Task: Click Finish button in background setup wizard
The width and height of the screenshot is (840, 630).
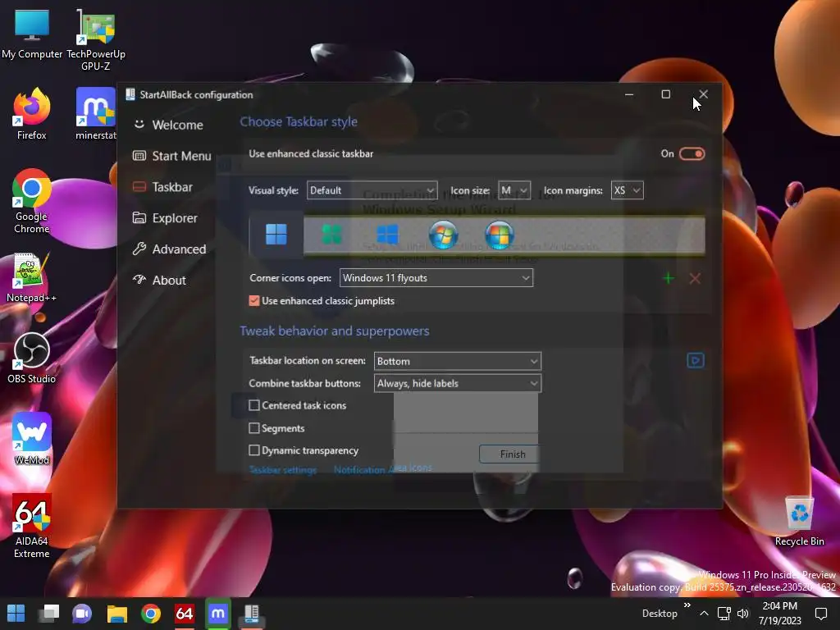Action: [509, 454]
